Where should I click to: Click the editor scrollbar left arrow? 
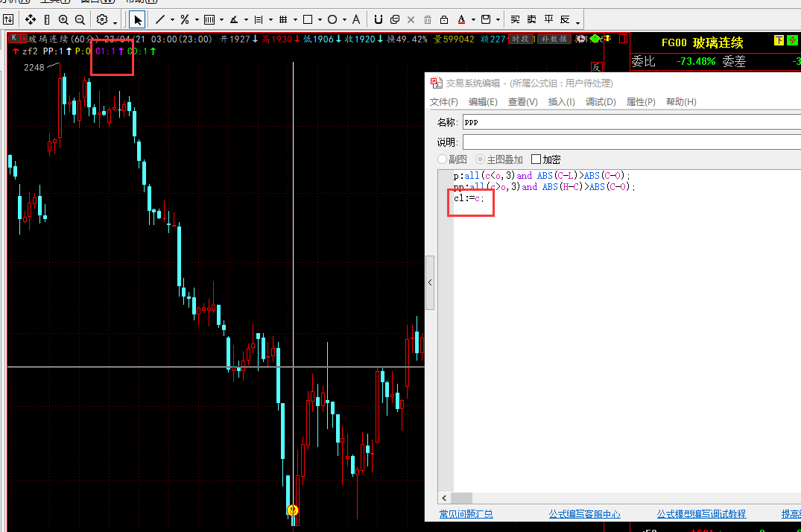coord(444,498)
